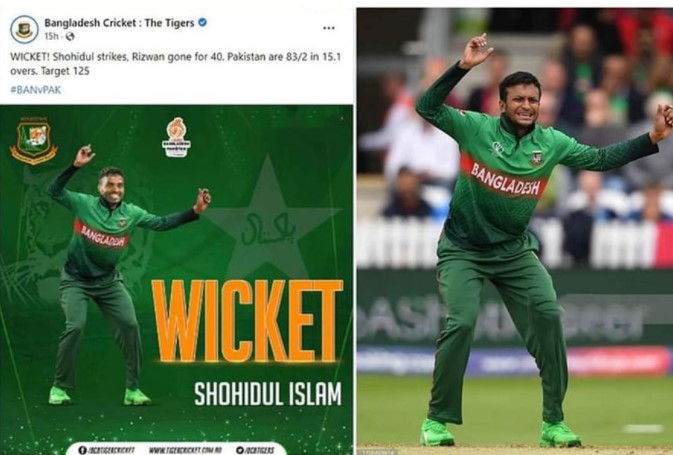The image size is (673, 455).
Task: Open the three-dots post options menu
Action: pyautogui.click(x=328, y=28)
